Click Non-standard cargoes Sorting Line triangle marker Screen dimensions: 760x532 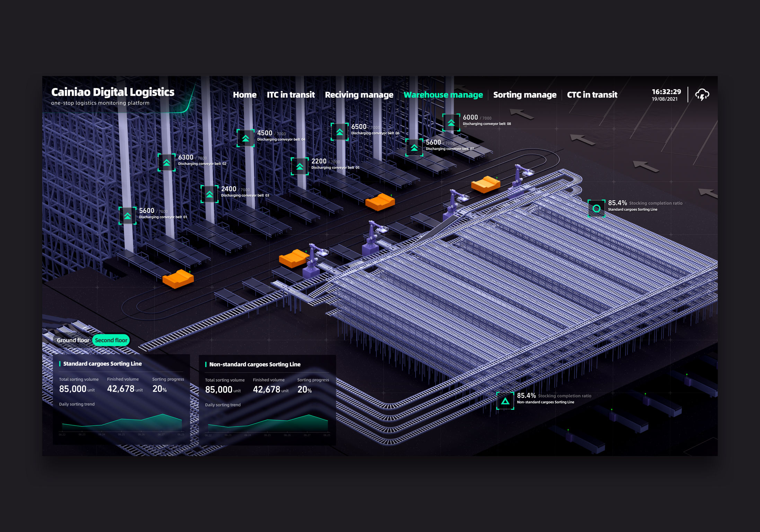505,401
